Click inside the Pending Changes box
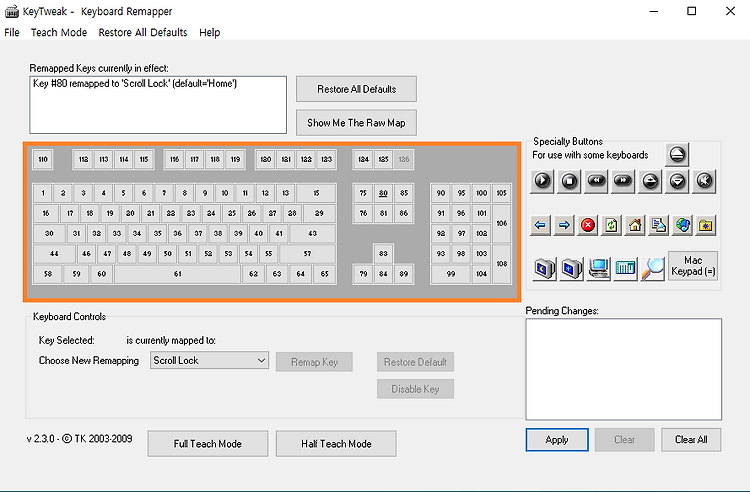 click(x=624, y=369)
